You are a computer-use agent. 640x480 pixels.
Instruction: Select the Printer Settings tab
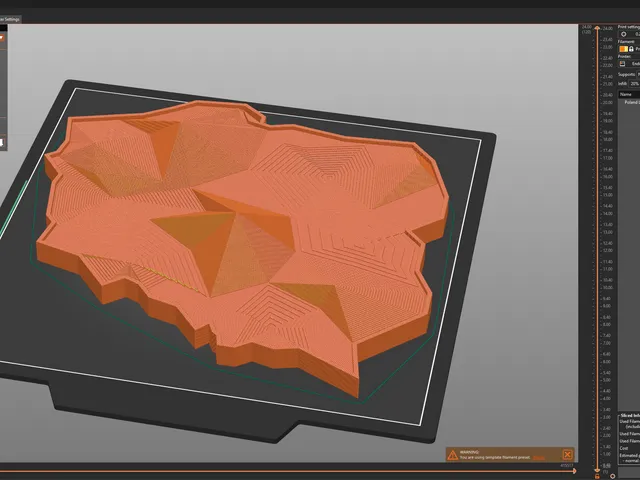click(10, 19)
